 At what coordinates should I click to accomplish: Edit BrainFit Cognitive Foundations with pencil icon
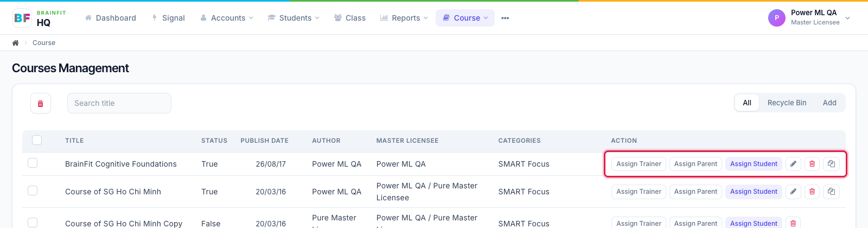click(793, 164)
